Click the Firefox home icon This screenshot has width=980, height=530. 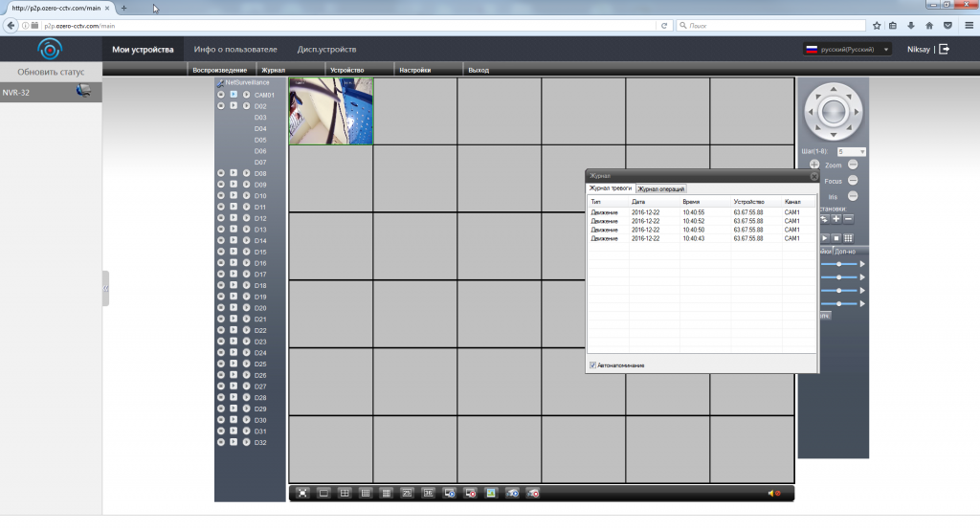(x=929, y=26)
